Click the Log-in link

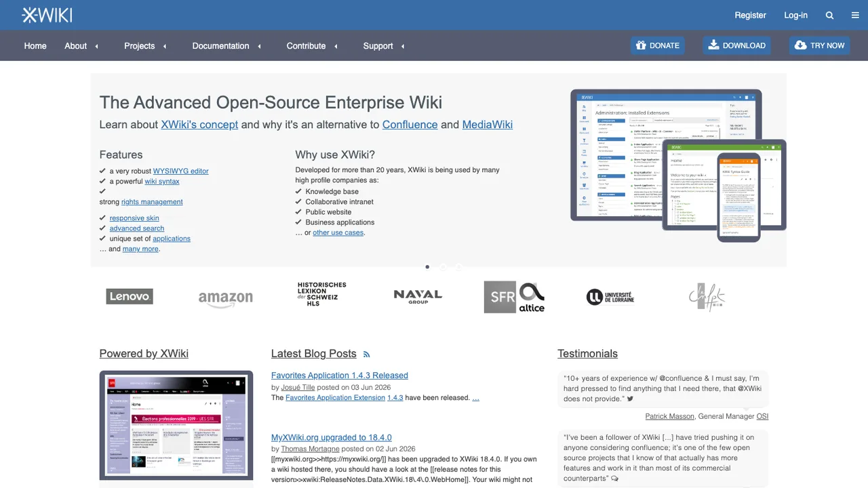(x=795, y=15)
